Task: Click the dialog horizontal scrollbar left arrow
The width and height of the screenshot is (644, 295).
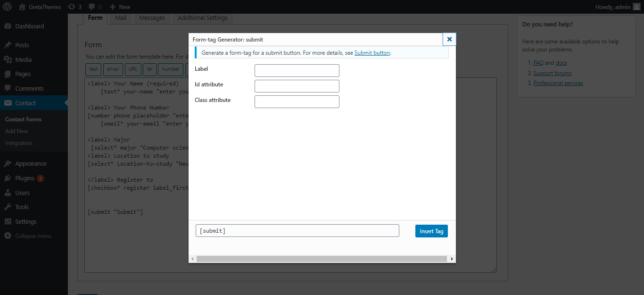Action: click(x=192, y=259)
